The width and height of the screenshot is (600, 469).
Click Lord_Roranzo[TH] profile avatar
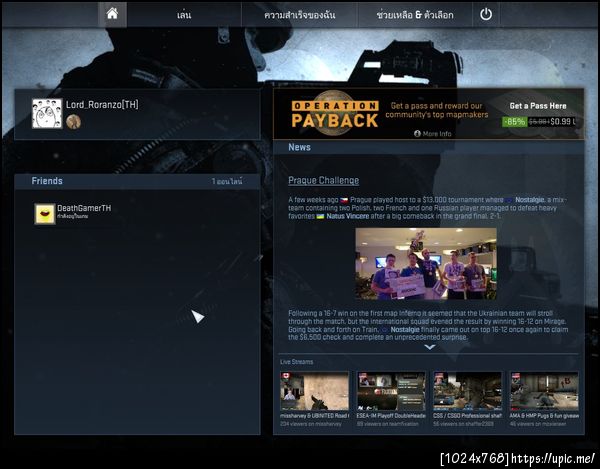pos(47,113)
